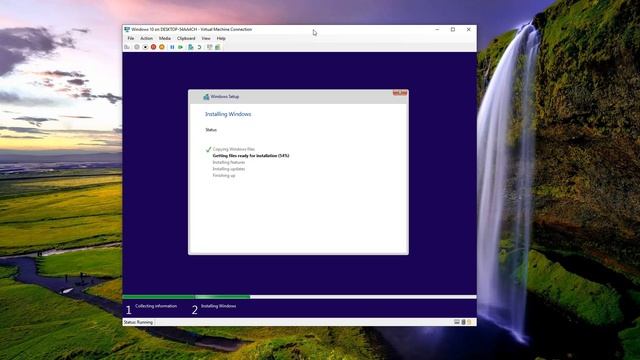Click 'Collecting information' stage label
The width and height of the screenshot is (640, 360).
pos(156,306)
